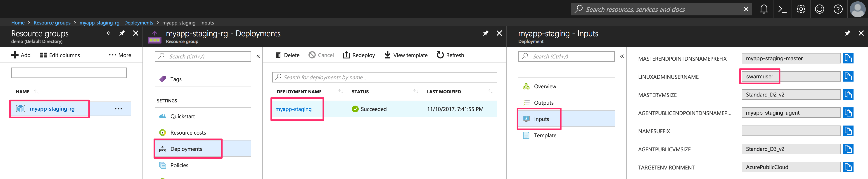Sort by DEPLOYMENT NAME column

(x=299, y=92)
